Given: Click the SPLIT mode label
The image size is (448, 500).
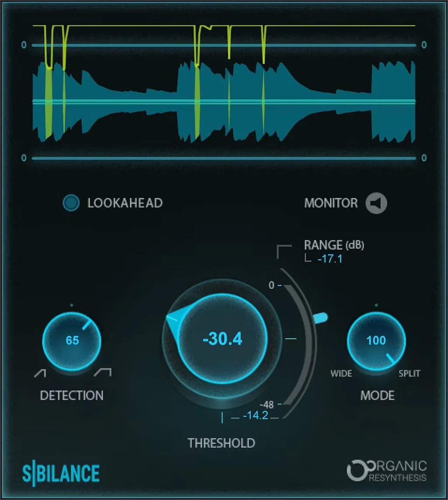Looking at the screenshot, I should 409,374.
